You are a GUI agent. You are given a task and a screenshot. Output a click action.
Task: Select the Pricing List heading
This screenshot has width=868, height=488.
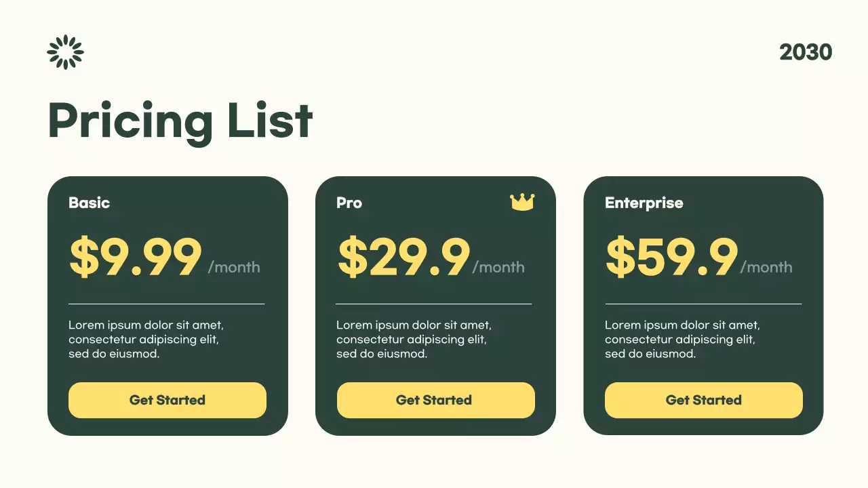(x=180, y=121)
